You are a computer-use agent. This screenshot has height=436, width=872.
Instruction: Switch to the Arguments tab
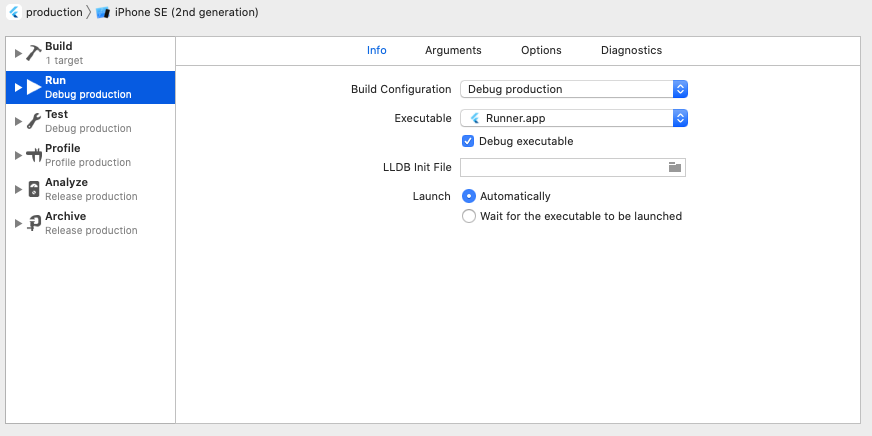(x=453, y=50)
